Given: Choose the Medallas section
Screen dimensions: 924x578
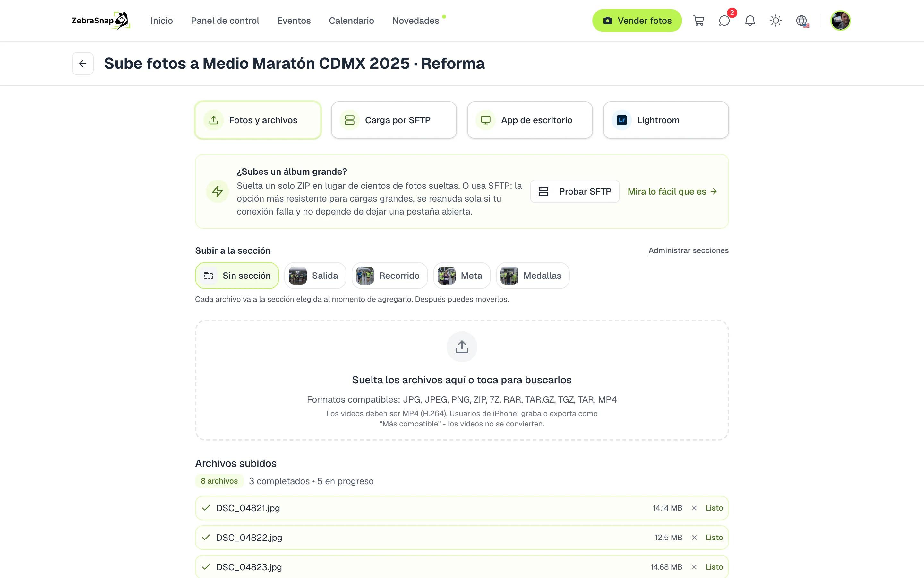Looking at the screenshot, I should pyautogui.click(x=533, y=276).
